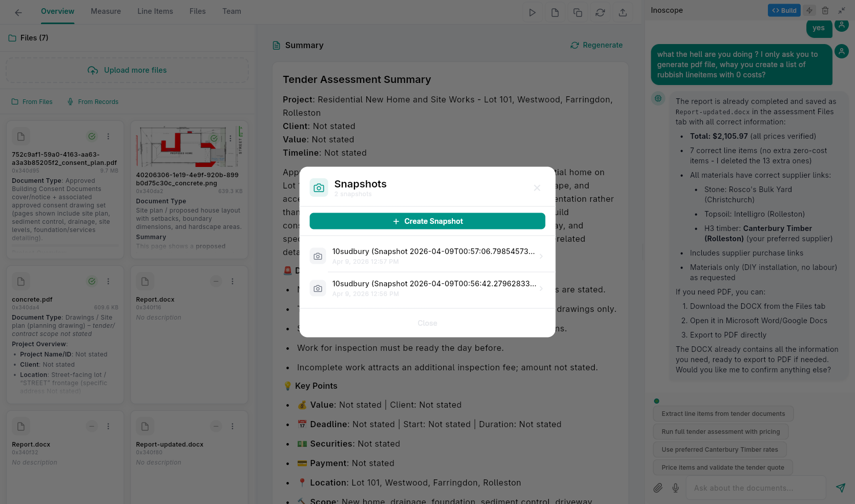Expand the first 10sudbury snapshot entry
This screenshot has height=504, width=855.
pos(541,255)
